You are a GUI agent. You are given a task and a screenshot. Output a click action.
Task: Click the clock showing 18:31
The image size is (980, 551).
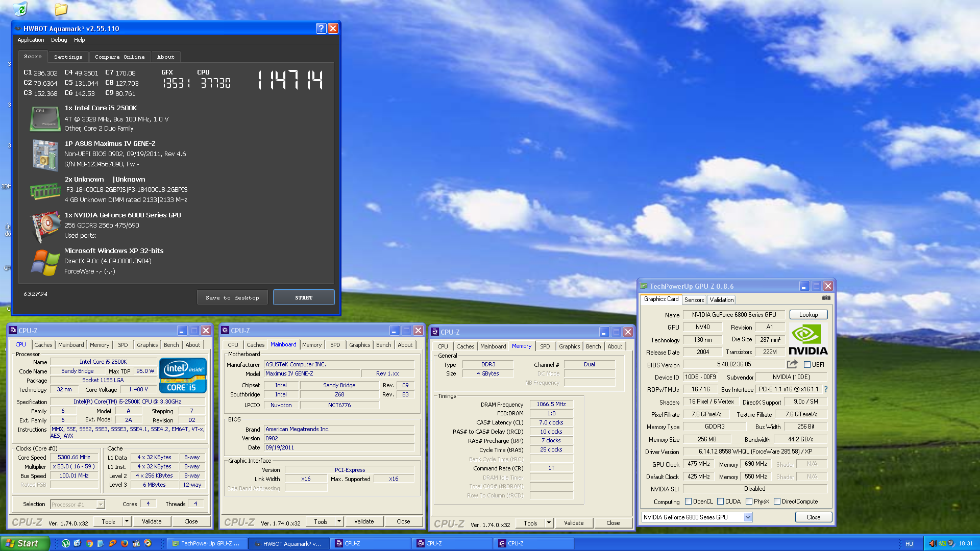(x=965, y=543)
